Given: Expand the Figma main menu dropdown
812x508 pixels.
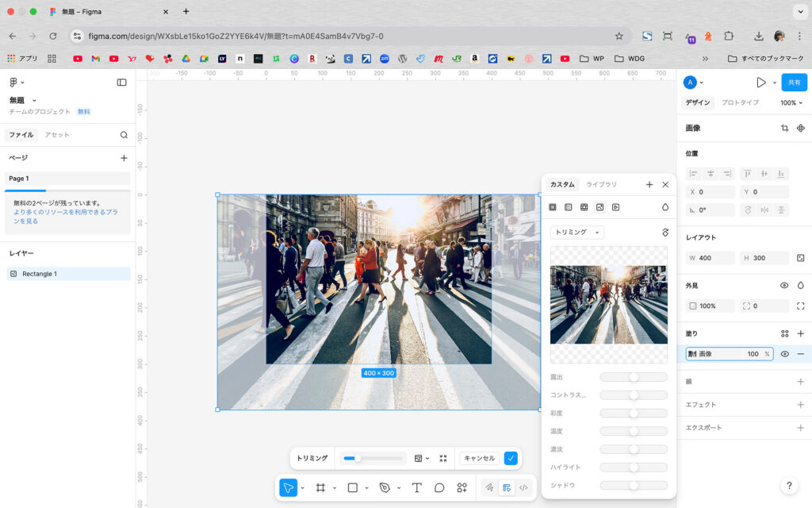Looking at the screenshot, I should point(17,82).
